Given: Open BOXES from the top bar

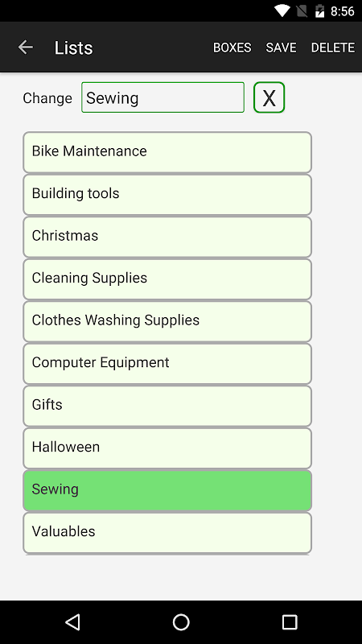Looking at the screenshot, I should [x=232, y=47].
